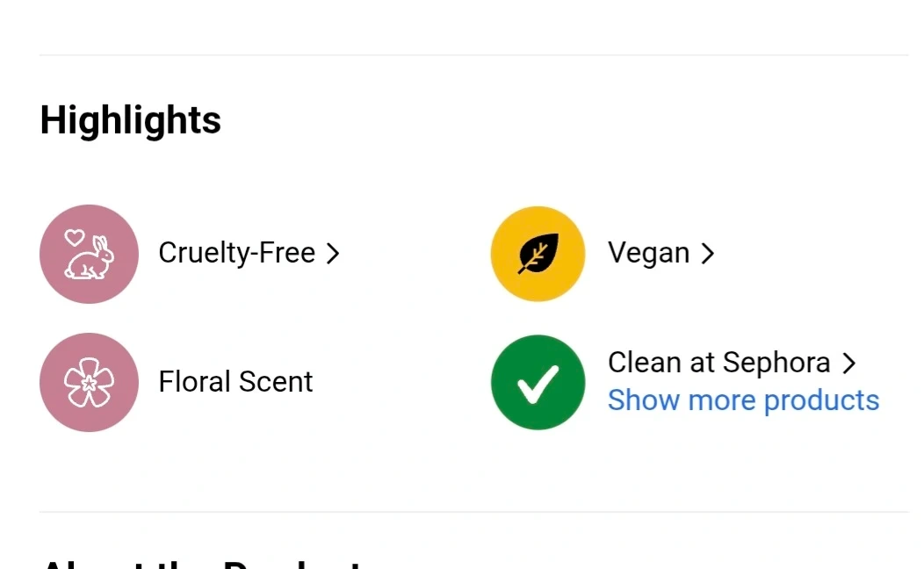Click the Vegan highlight text
This screenshot has height=569, width=924.
[x=648, y=253]
